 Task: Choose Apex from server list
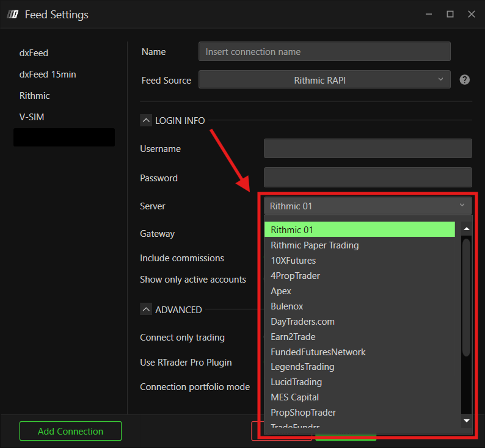360,291
